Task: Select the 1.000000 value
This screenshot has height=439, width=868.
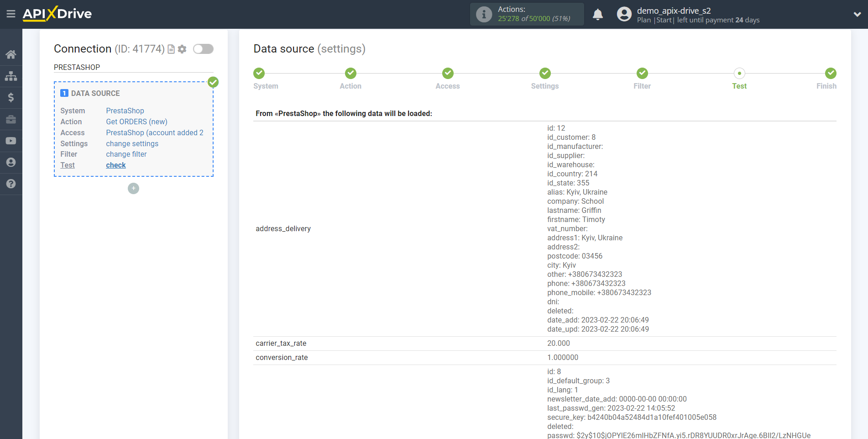Action: click(x=563, y=358)
